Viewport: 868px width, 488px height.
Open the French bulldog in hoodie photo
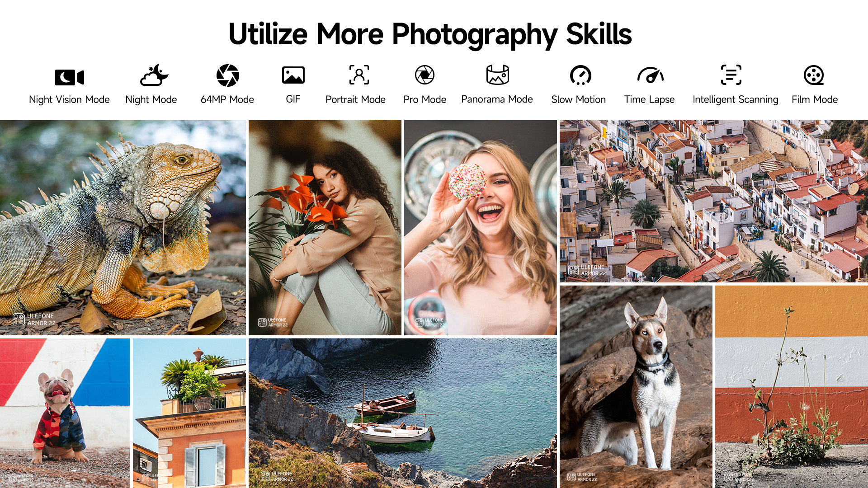[x=65, y=413]
